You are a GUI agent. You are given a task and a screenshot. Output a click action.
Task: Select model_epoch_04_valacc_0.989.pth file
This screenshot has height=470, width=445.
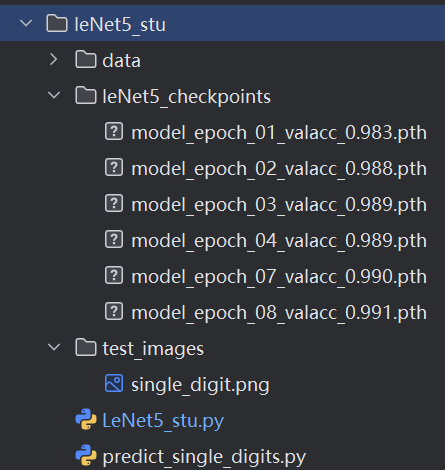[279, 240]
